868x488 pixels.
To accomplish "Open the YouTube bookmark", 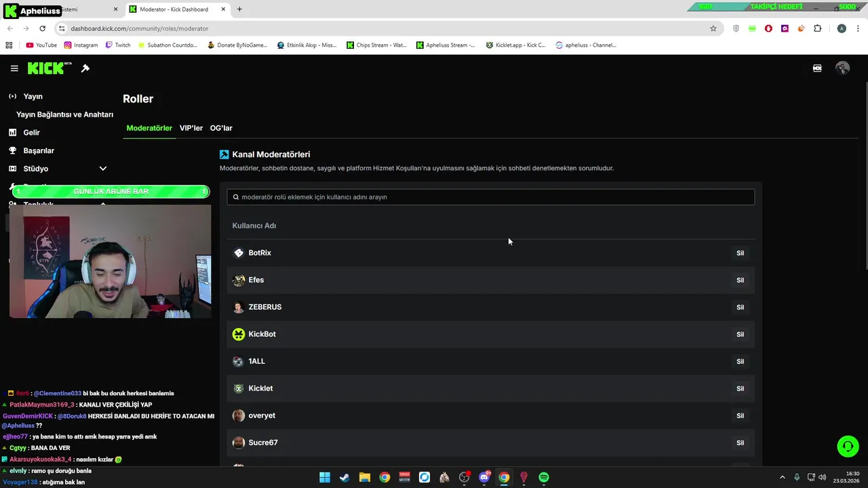I will (x=41, y=45).
